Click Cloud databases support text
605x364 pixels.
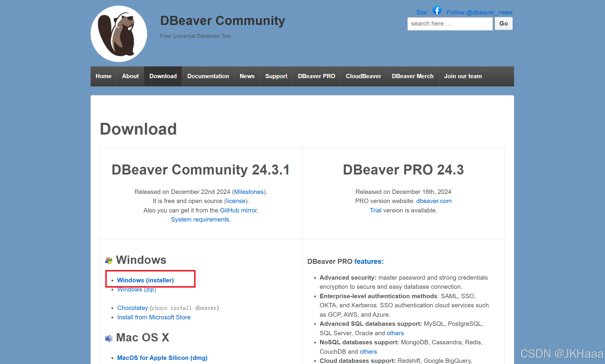(x=358, y=361)
